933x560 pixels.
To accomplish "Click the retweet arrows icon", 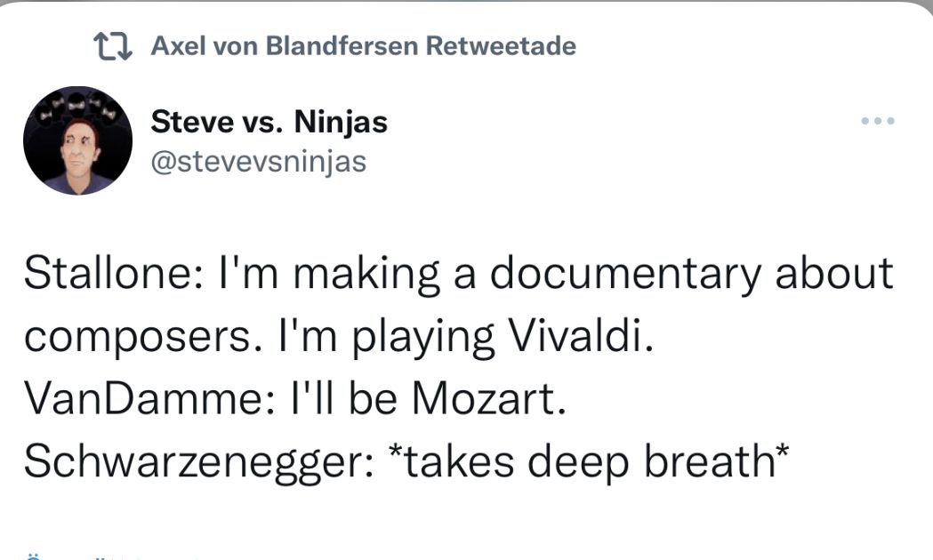I will 114,46.
